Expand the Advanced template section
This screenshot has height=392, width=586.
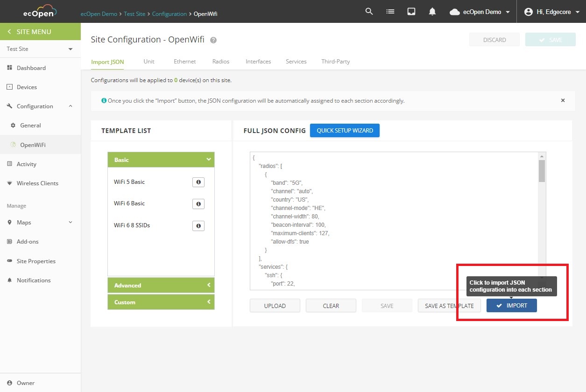(x=161, y=285)
